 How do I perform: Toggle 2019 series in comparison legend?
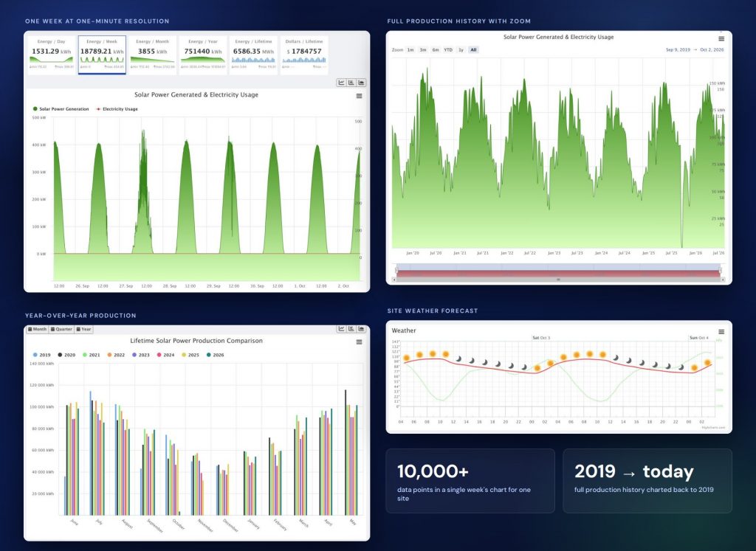(42, 355)
